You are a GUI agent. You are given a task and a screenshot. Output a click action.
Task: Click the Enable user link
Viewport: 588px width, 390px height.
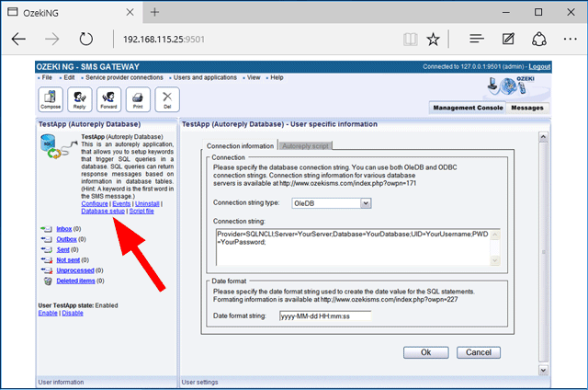48,314
